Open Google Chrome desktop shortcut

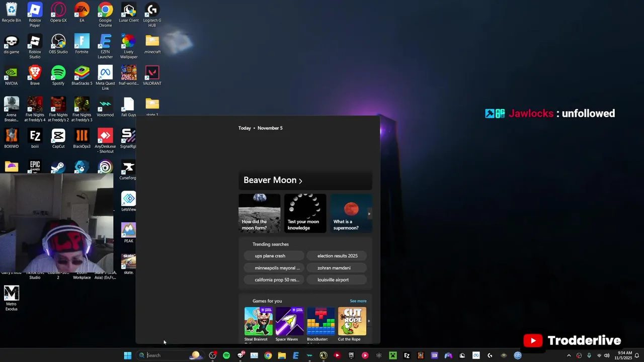coord(105,15)
